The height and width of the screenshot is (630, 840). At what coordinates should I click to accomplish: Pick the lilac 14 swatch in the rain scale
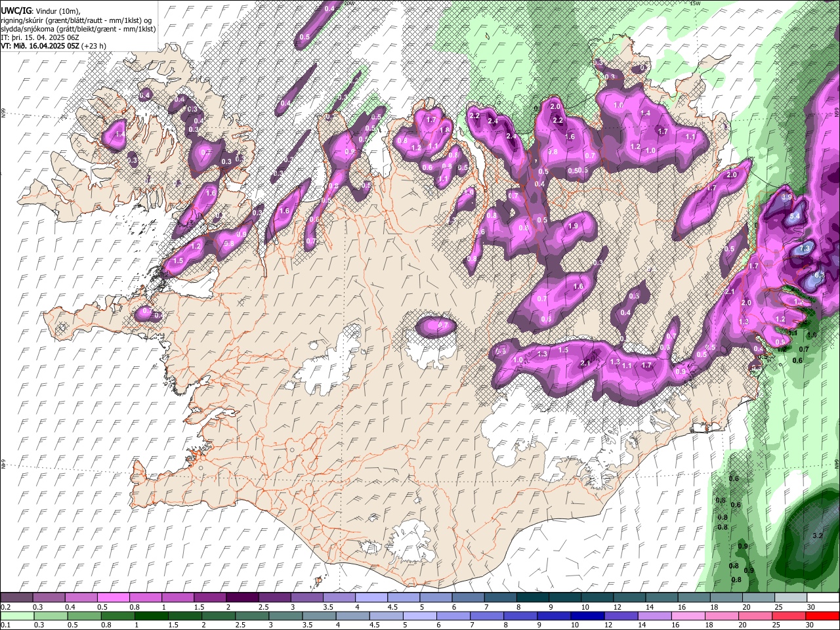click(654, 616)
